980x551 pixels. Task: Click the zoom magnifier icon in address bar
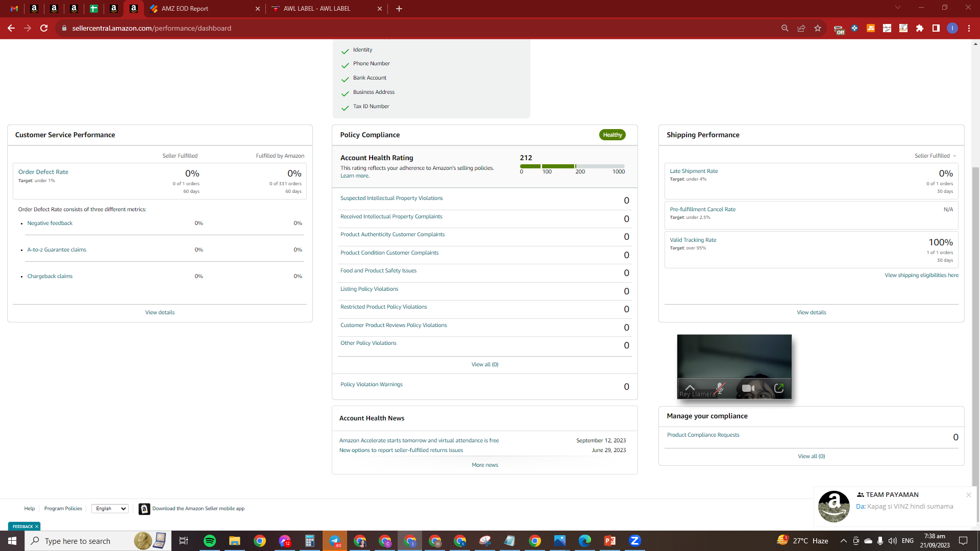pos(785,28)
